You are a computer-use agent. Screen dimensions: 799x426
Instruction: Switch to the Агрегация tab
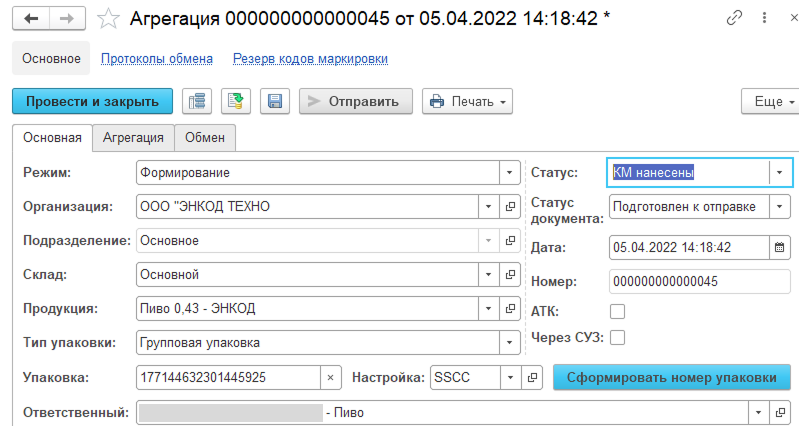coord(134,138)
